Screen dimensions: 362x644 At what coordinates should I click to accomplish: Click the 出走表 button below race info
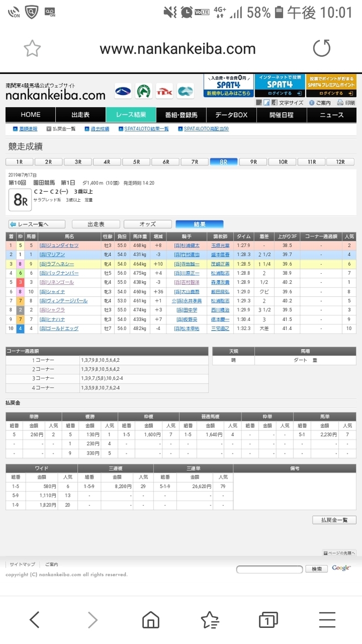point(96,224)
